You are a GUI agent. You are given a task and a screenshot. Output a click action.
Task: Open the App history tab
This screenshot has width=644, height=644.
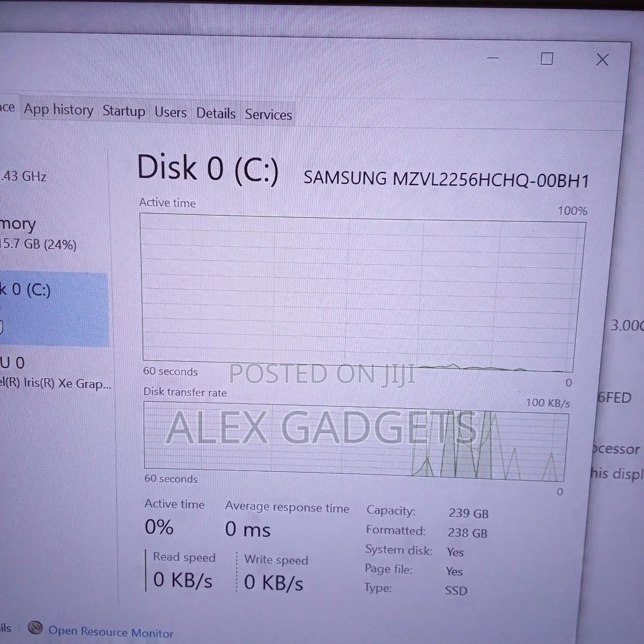coord(58,109)
